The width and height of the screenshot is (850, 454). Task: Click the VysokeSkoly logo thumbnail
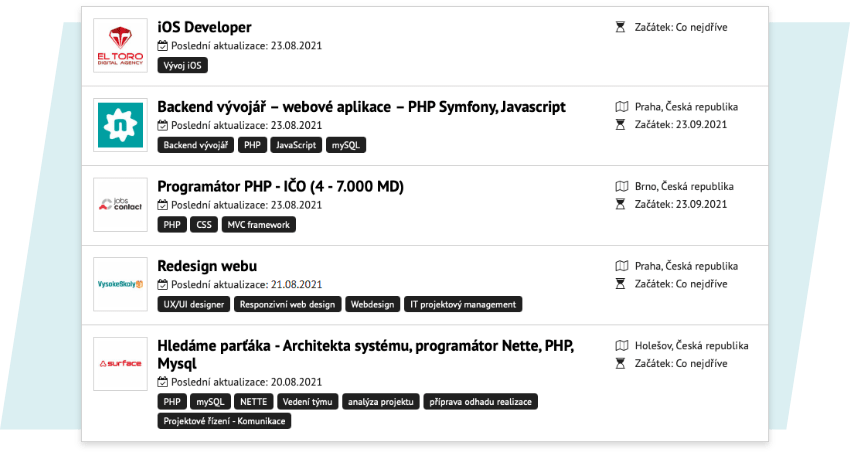pyautogui.click(x=120, y=285)
